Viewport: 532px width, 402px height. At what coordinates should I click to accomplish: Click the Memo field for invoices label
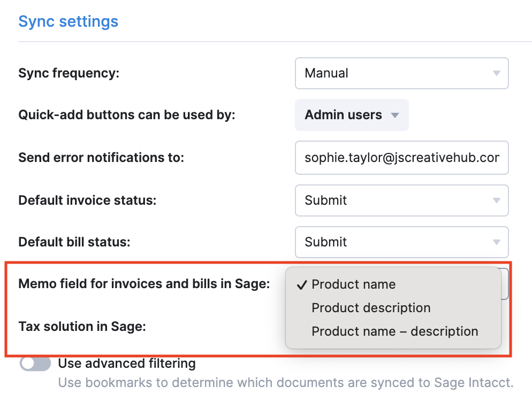[144, 284]
